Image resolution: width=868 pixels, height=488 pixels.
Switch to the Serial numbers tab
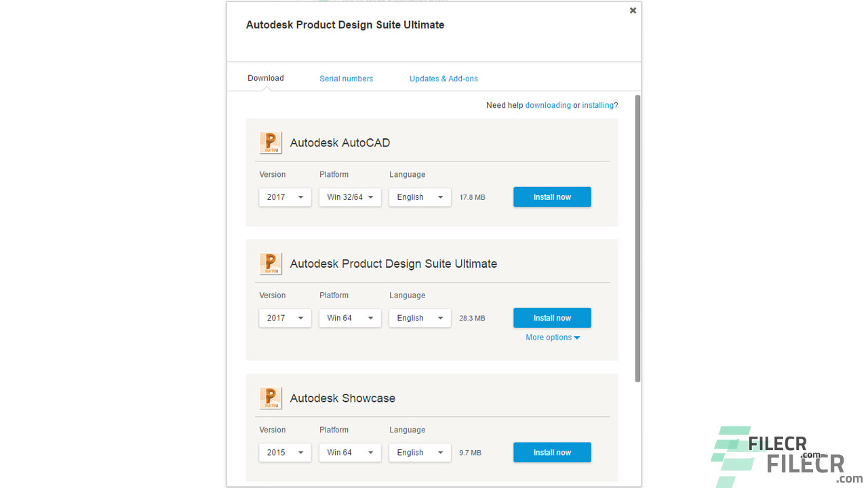point(347,79)
